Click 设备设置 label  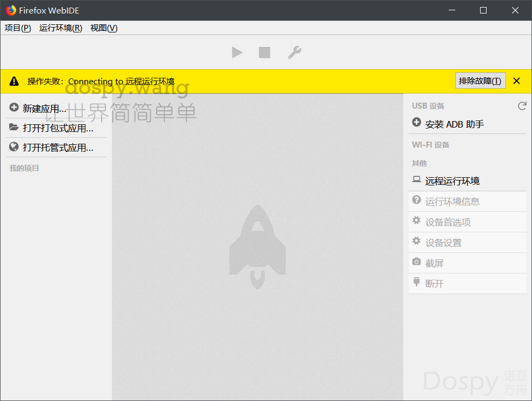443,243
